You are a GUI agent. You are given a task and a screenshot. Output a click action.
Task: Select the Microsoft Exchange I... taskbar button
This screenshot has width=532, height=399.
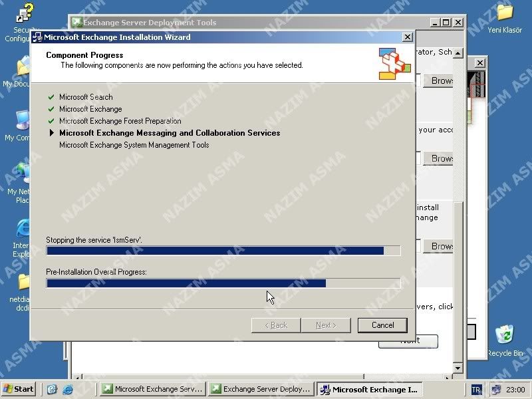pyautogui.click(x=370, y=389)
